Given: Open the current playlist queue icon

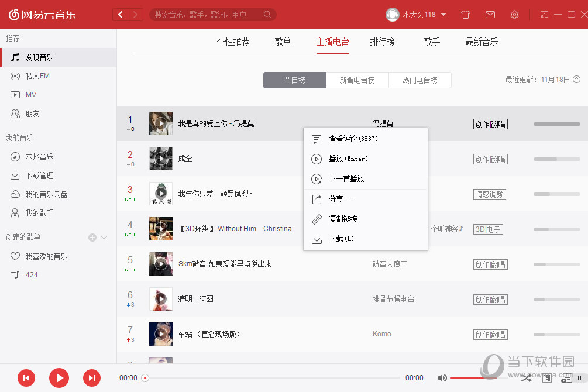Looking at the screenshot, I should (566, 378).
